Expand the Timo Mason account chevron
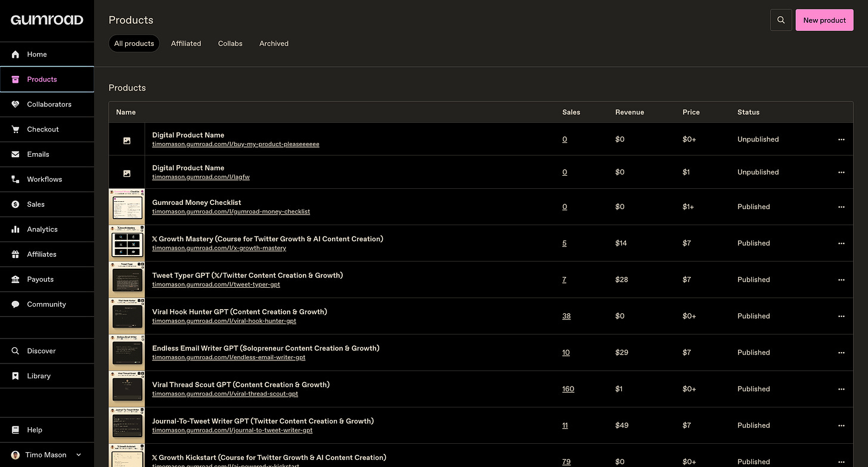868x467 pixels. 78,454
